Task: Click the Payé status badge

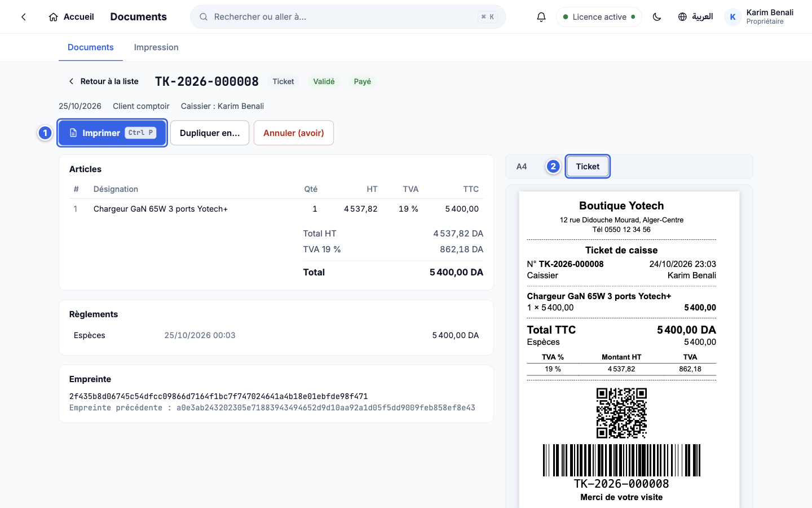Action: [x=363, y=81]
